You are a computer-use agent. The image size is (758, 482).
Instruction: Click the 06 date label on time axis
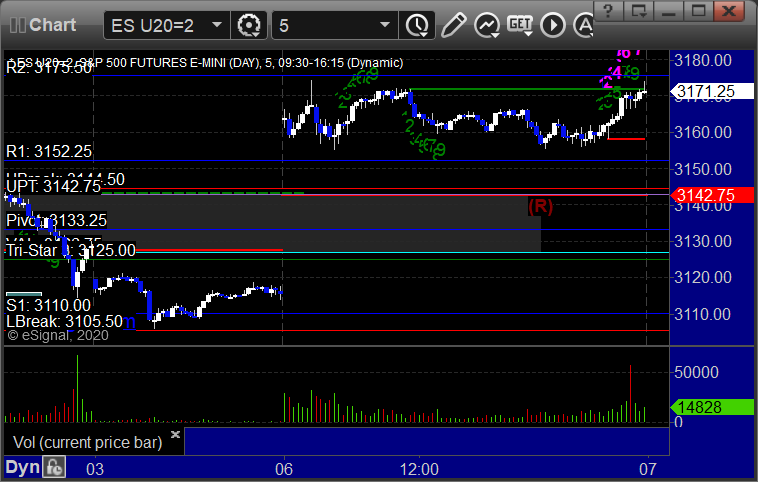[x=284, y=469]
